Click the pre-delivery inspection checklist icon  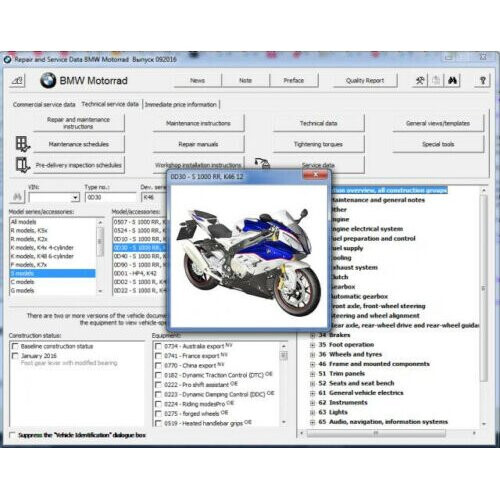(x=22, y=165)
